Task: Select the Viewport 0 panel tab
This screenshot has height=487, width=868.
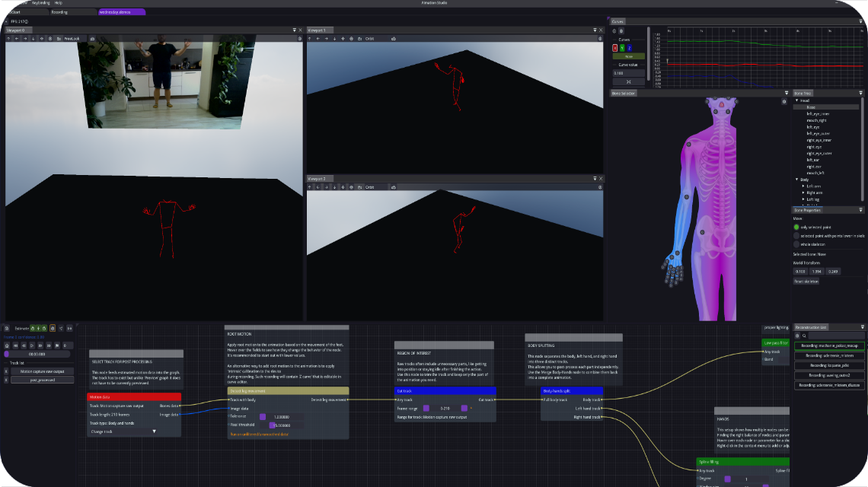Action: click(x=18, y=30)
